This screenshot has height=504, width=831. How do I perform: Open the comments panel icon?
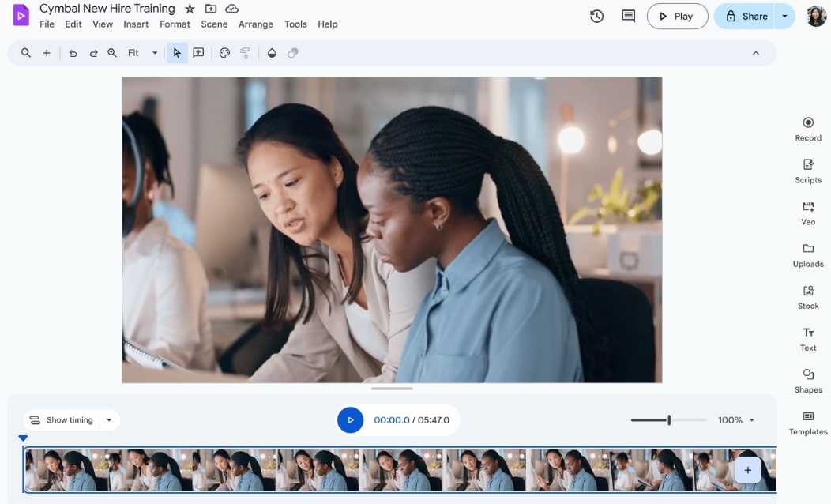coord(628,16)
